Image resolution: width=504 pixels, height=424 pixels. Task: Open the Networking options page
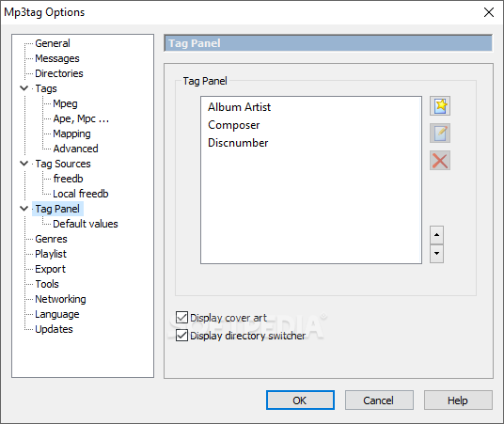(60, 299)
